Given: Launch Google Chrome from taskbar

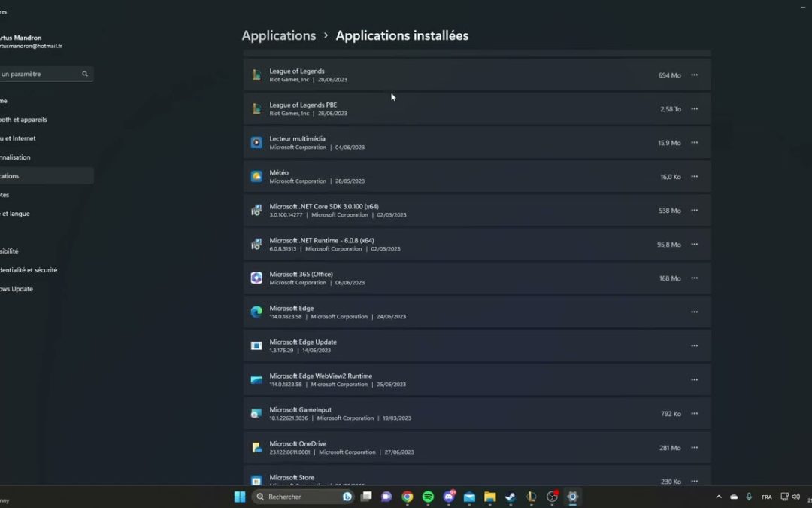Looking at the screenshot, I should coord(408,497).
